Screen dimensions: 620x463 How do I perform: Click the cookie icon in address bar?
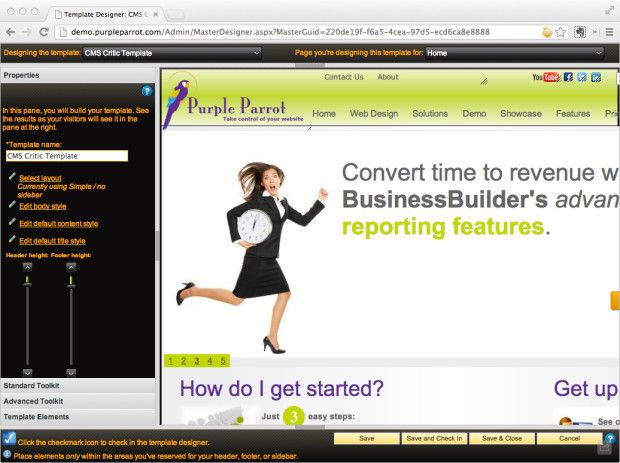[x=547, y=32]
